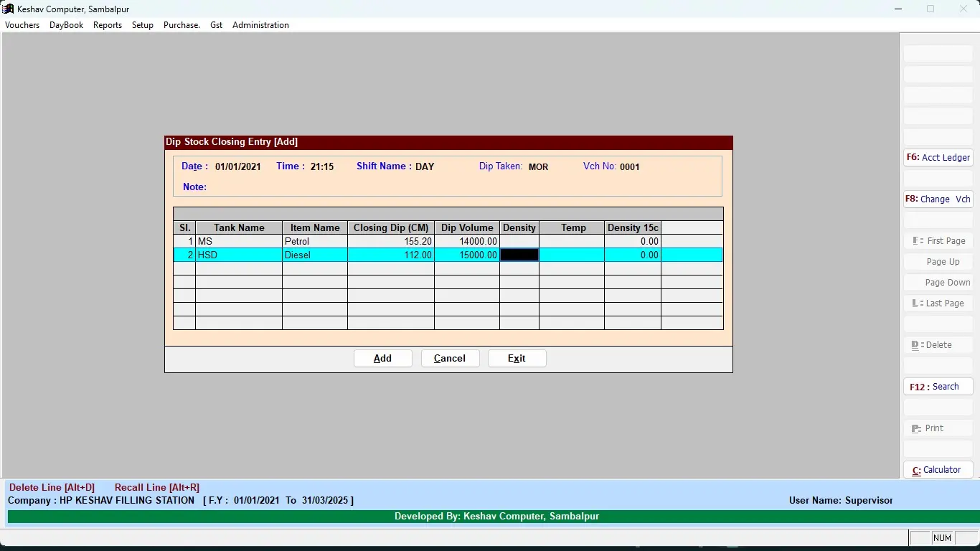Click the Petrol item cell

coord(315,241)
